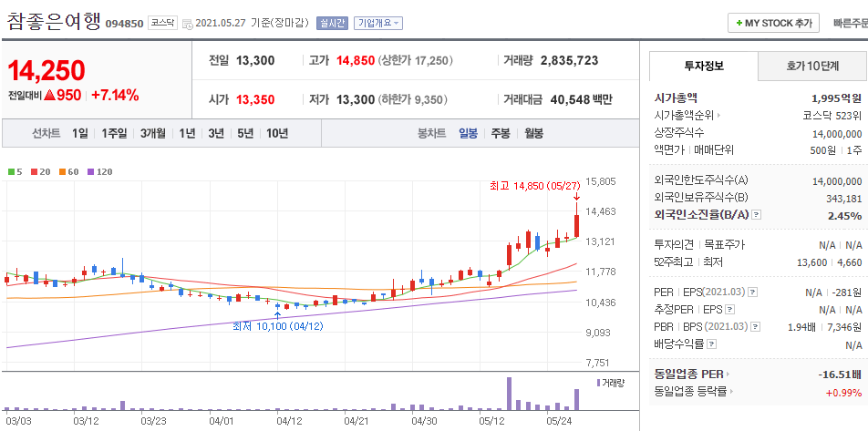Click the purple 거래량 legend marker
The image size is (868, 431).
coord(598,383)
